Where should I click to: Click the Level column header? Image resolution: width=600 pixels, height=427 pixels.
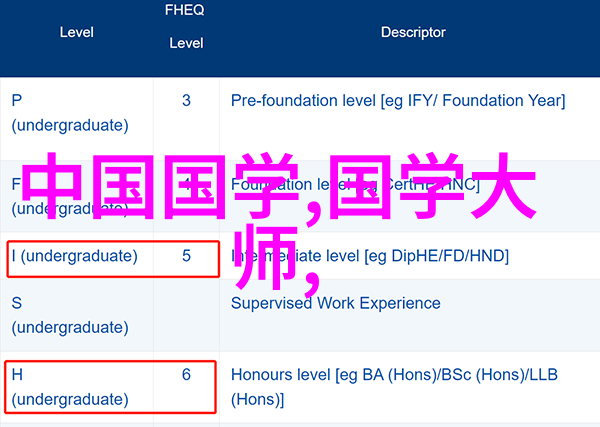click(x=77, y=32)
